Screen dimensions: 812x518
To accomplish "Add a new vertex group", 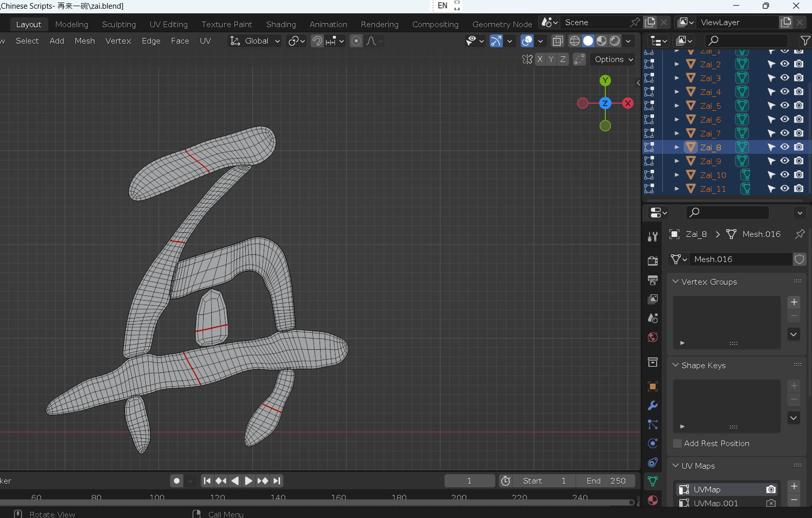I will (794, 302).
